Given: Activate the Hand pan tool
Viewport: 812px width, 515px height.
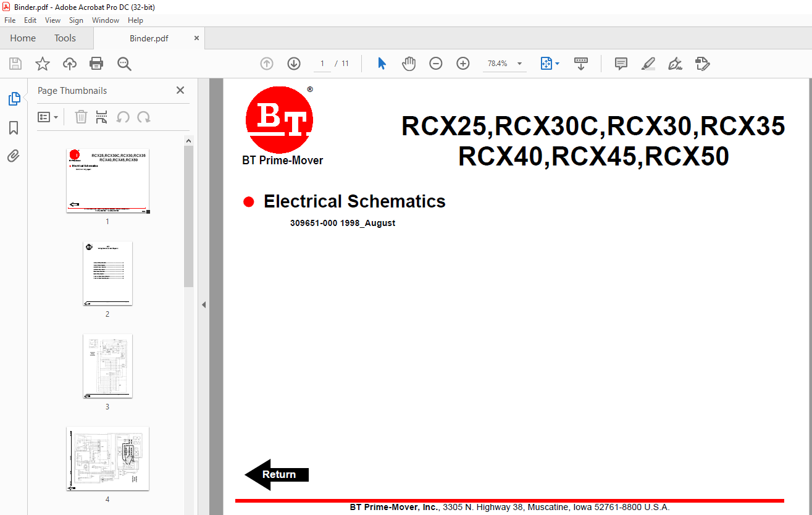Looking at the screenshot, I should [409, 64].
